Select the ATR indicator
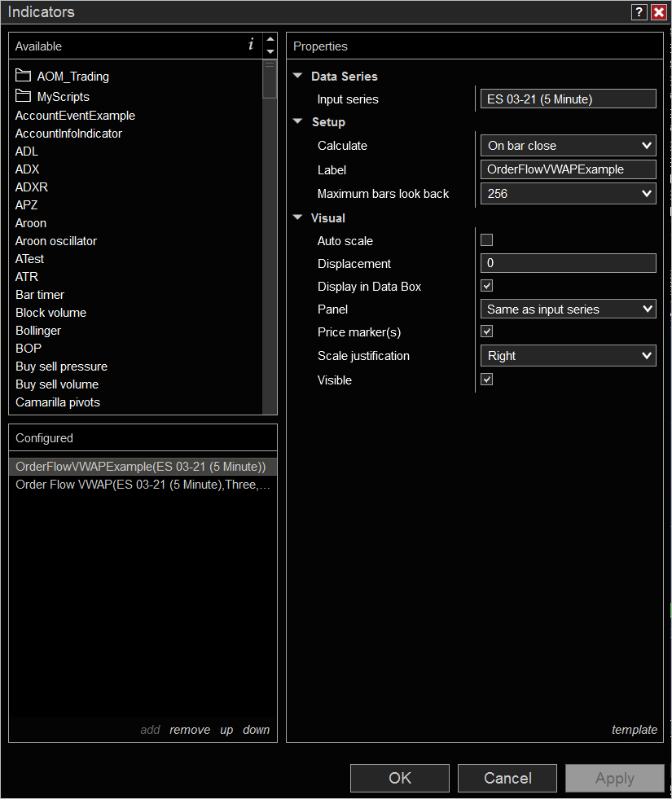This screenshot has width=672, height=799. coord(27,277)
